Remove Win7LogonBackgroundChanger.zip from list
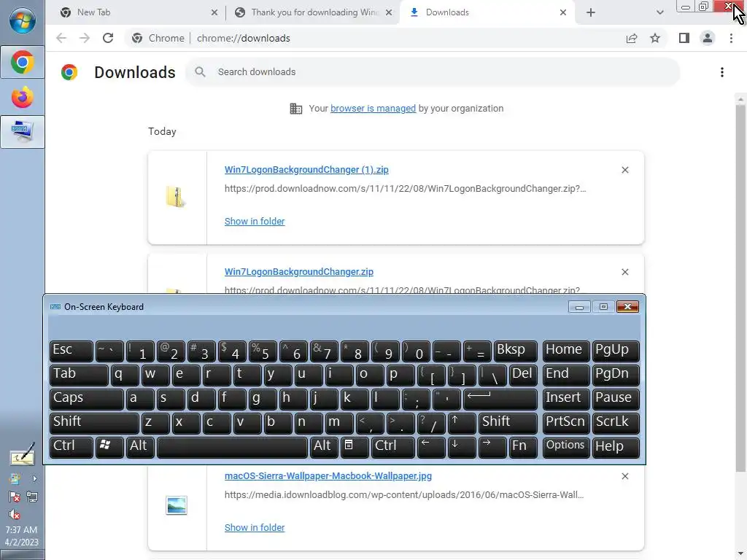The width and height of the screenshot is (747, 560). tap(625, 272)
